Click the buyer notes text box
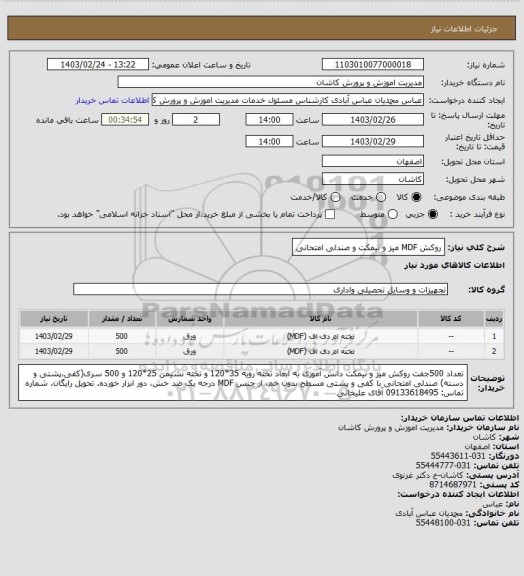The width and height of the screenshot is (524, 576). [x=243, y=383]
